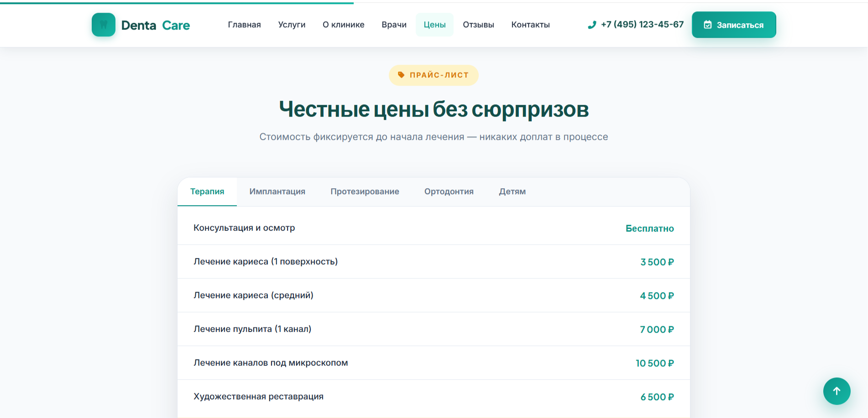This screenshot has height=418, width=868.
Task: Go to Контакты in the header
Action: click(530, 25)
